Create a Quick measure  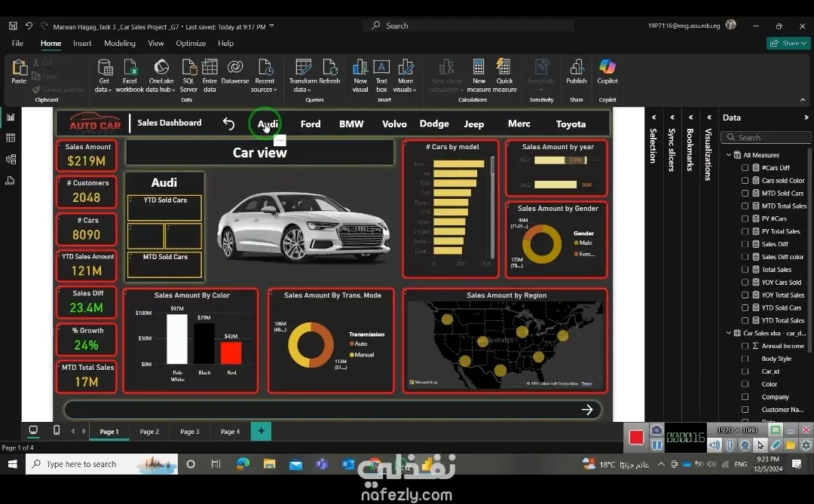[504, 76]
